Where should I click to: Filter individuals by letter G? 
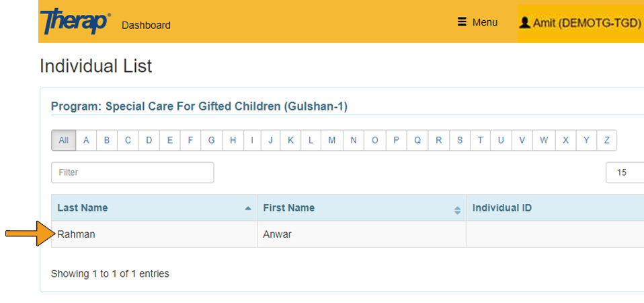211,140
